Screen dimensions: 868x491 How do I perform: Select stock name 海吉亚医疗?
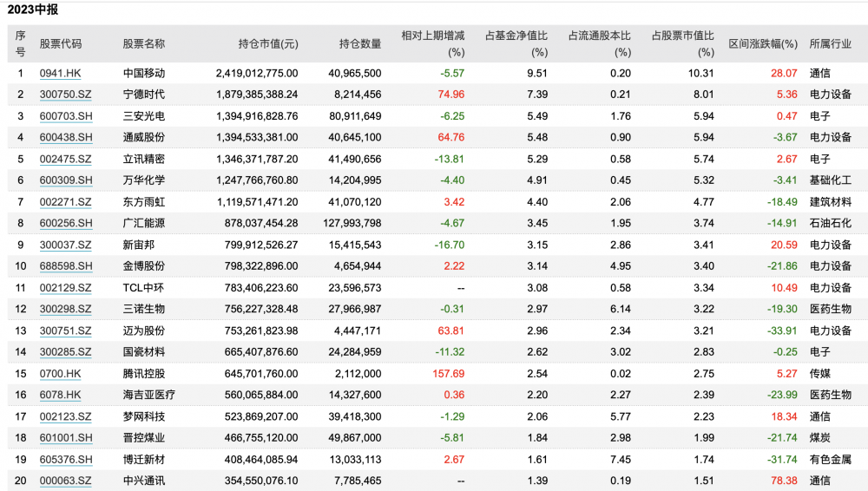(149, 395)
